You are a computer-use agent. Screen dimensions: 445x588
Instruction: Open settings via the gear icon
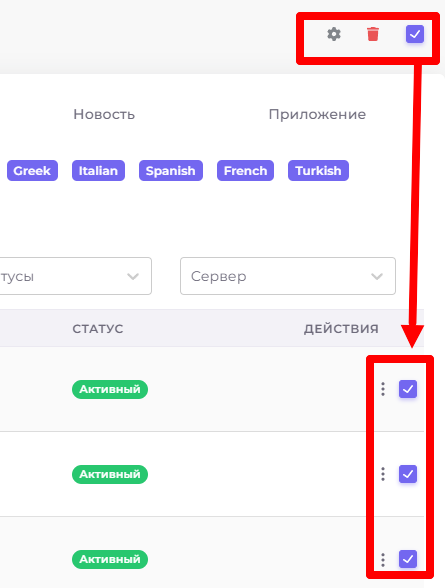tap(334, 34)
